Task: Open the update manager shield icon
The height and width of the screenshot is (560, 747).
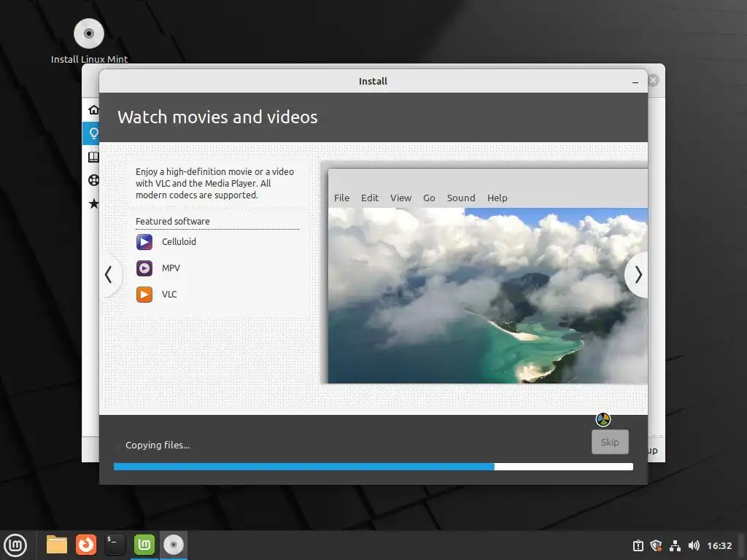Action: pos(656,545)
